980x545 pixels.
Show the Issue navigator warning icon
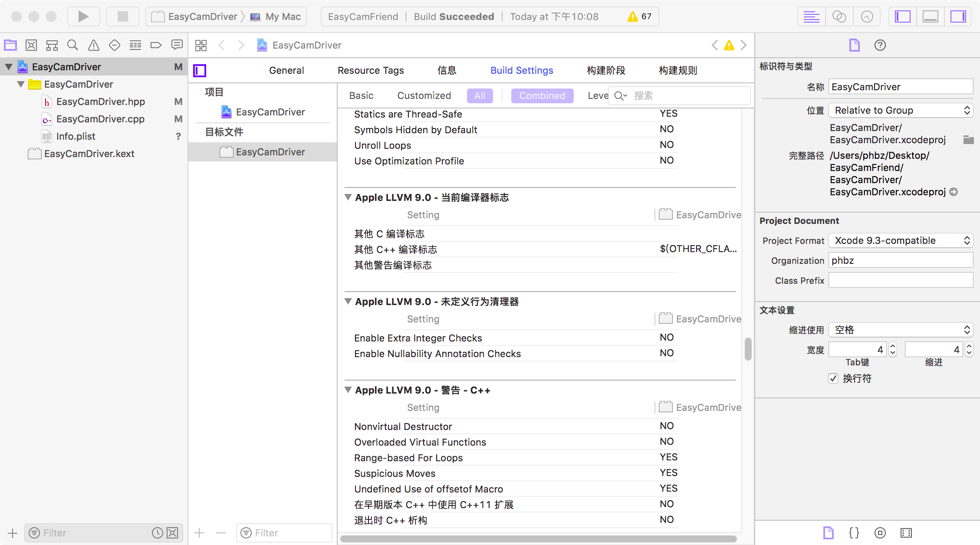click(93, 45)
